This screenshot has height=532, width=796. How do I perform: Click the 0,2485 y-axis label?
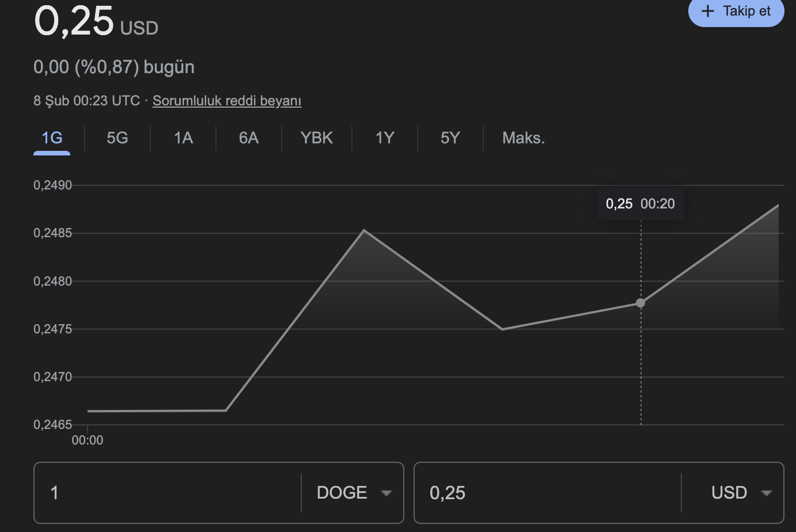(x=53, y=233)
